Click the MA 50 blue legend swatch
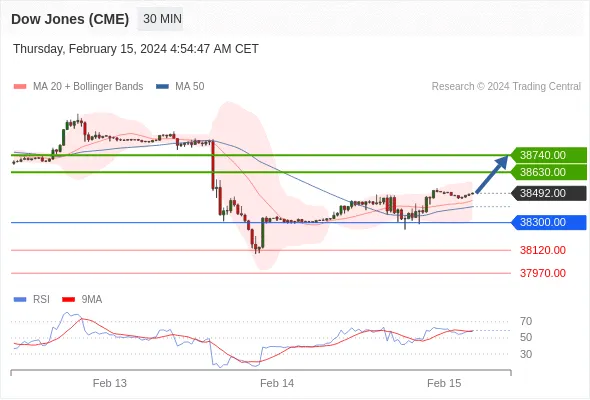590x400 pixels. (162, 87)
